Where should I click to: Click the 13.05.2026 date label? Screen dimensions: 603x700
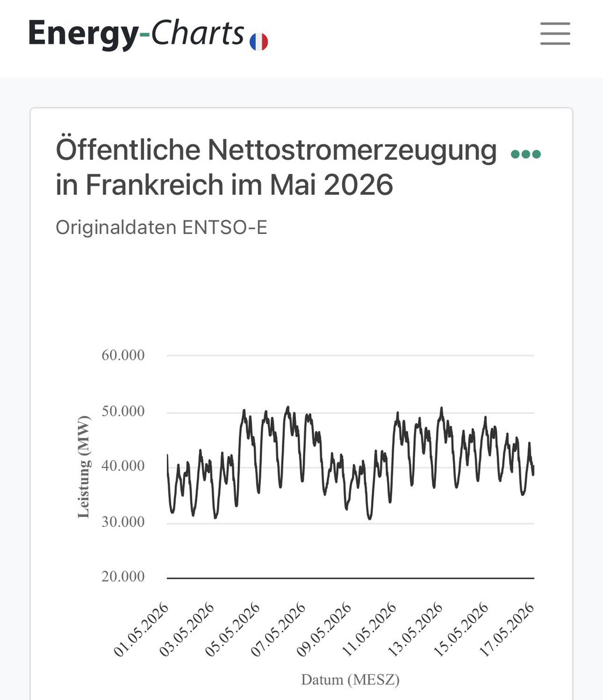(x=414, y=630)
